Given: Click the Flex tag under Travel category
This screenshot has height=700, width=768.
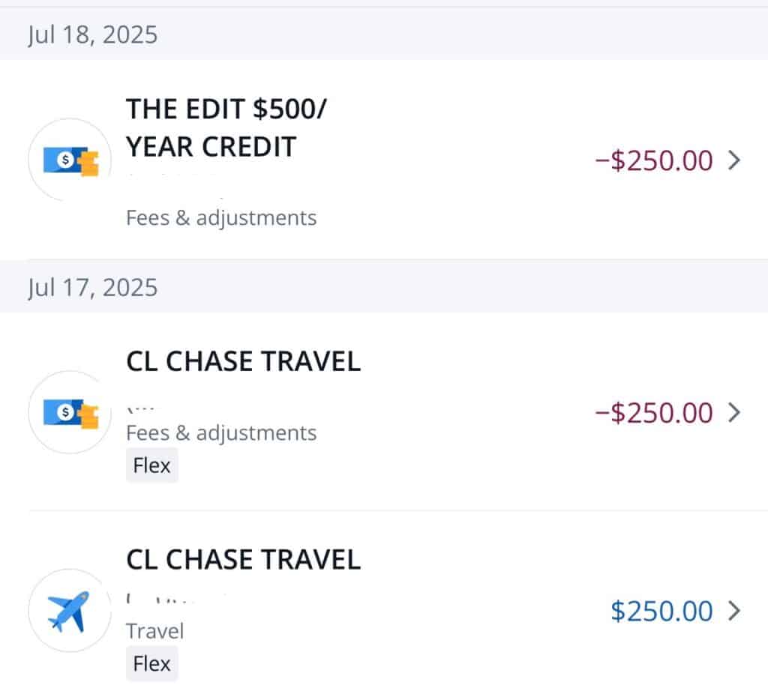Looking at the screenshot, I should click(x=152, y=663).
